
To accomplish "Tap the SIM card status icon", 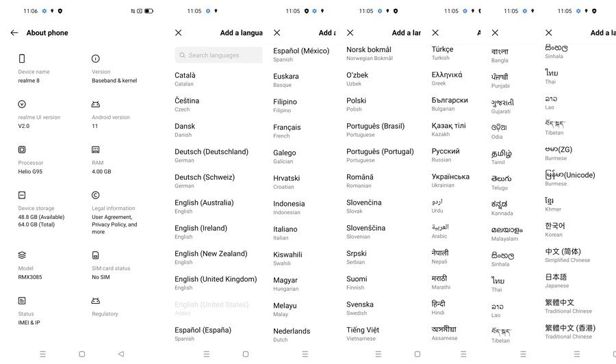I will click(96, 255).
